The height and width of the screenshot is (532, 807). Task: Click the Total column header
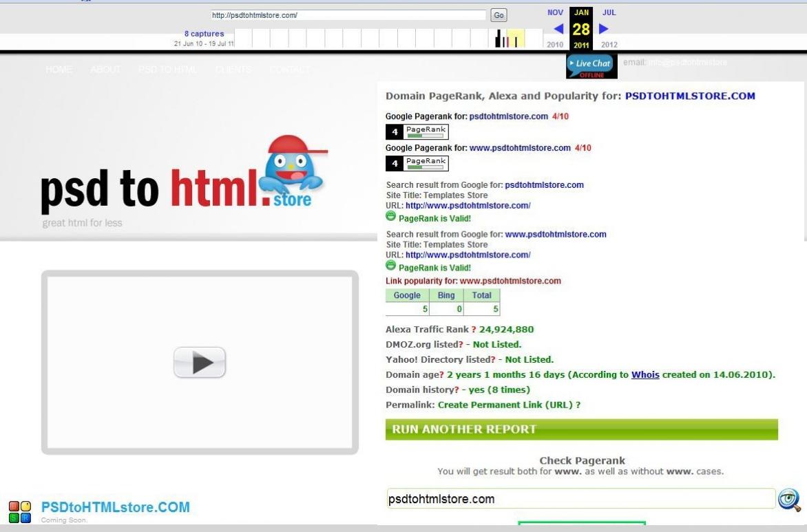tap(482, 295)
